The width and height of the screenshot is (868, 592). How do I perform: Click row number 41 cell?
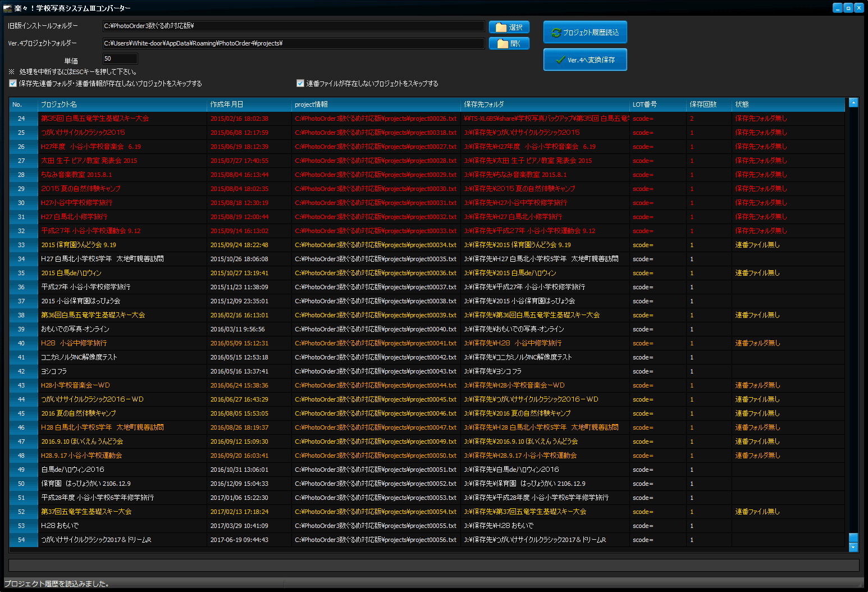tap(24, 357)
